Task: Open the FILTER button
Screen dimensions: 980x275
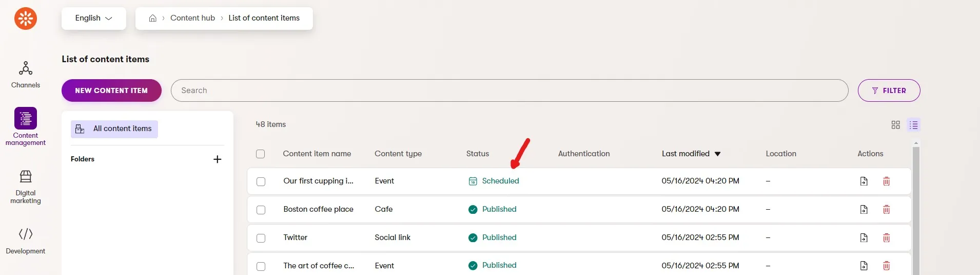Action: point(889,90)
